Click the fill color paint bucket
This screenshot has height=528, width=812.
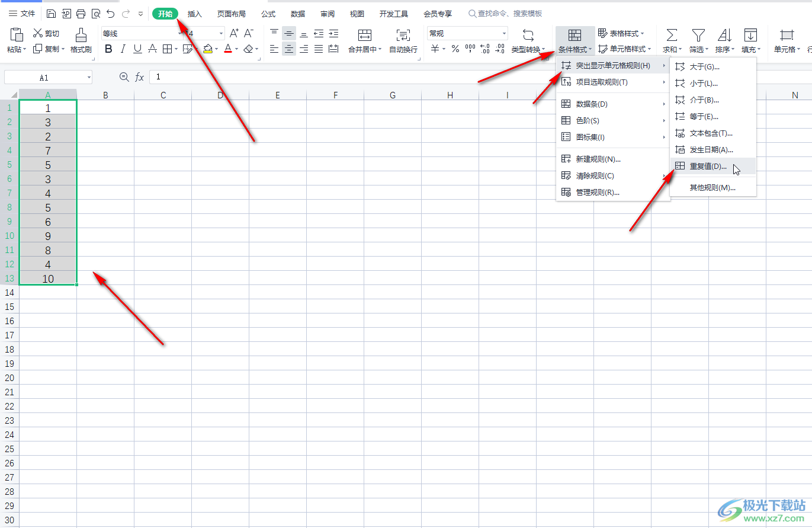coord(207,49)
